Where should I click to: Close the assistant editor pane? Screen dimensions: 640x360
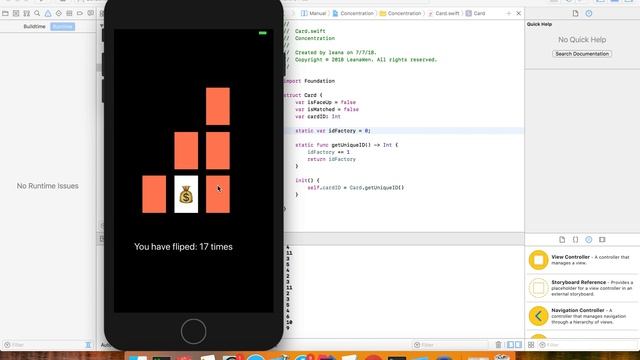tap(519, 13)
